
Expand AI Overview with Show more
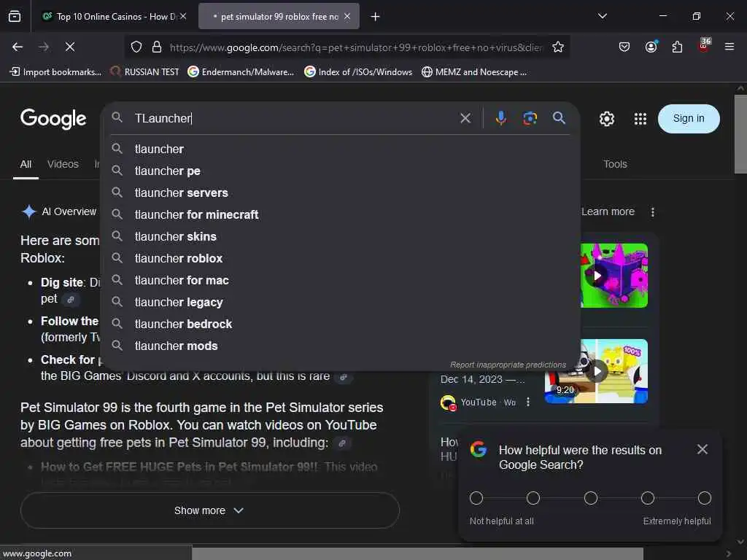point(209,510)
